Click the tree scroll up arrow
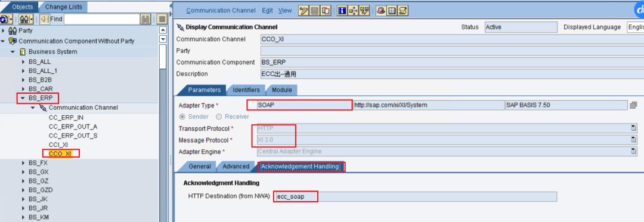This screenshot has height=222, width=644. (x=163, y=30)
